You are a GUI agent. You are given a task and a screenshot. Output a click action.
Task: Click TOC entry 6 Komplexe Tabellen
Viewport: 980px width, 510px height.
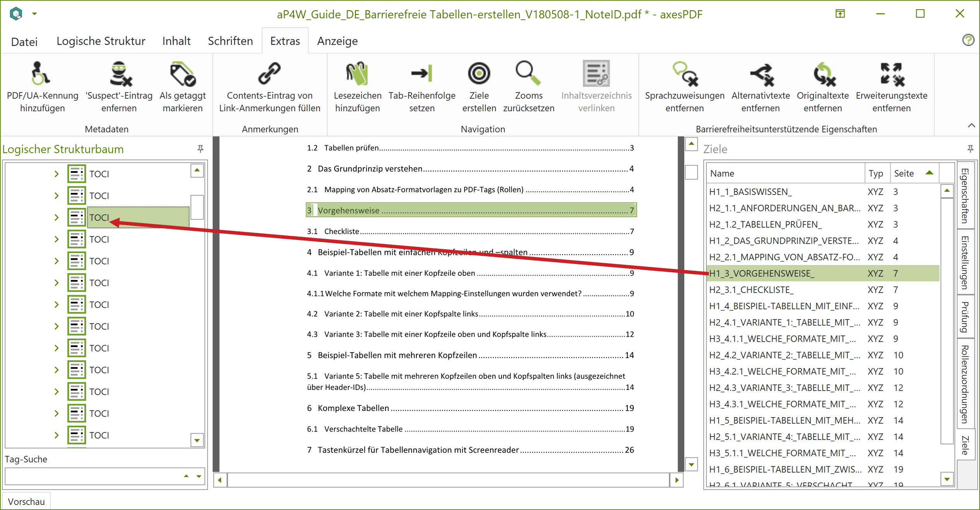pyautogui.click(x=470, y=408)
